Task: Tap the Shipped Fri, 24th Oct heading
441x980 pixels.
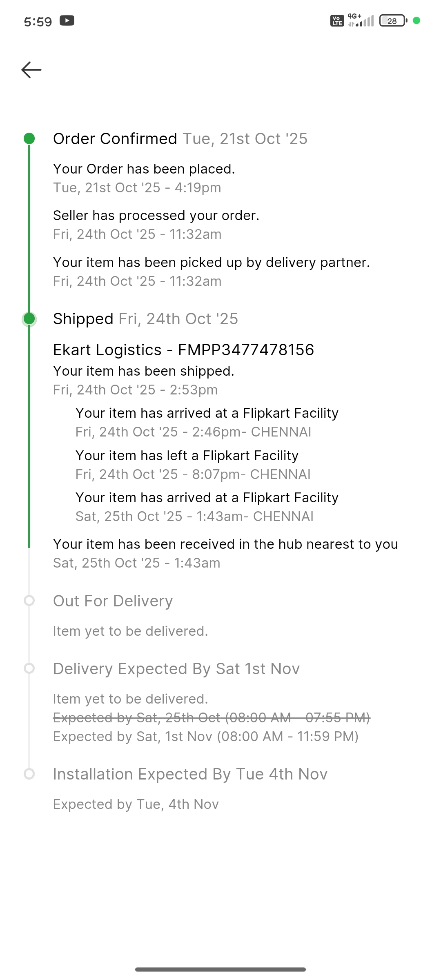Action: point(145,319)
